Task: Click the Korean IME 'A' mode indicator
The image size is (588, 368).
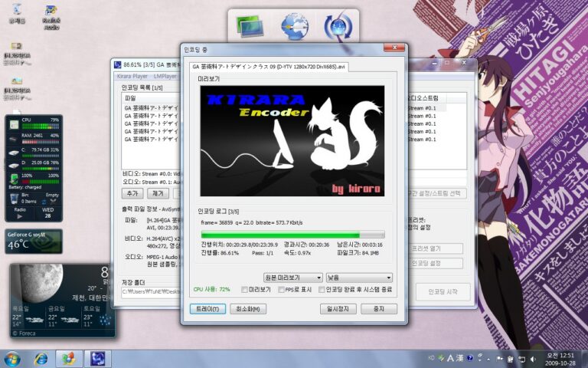Action: (x=450, y=358)
